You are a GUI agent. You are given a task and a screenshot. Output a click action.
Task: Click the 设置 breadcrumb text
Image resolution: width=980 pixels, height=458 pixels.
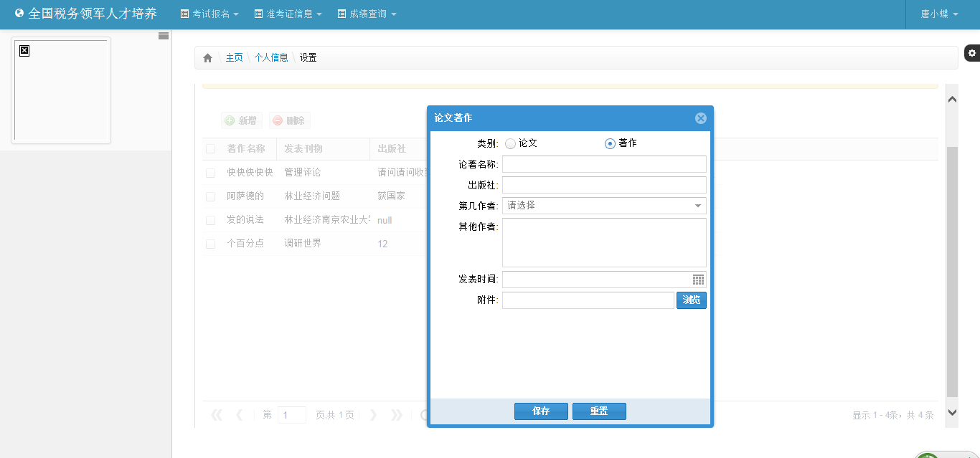click(308, 58)
